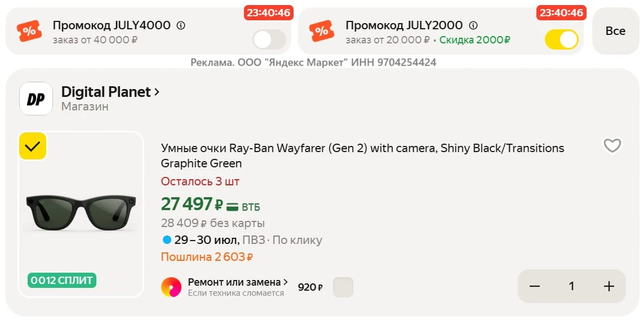Add the Ray-Ban glasses to favorites via heart icon
Viewport: 644px width, 320px height.
tap(612, 145)
